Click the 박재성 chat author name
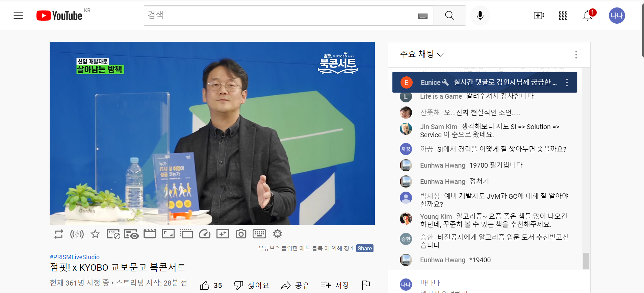 pos(430,196)
